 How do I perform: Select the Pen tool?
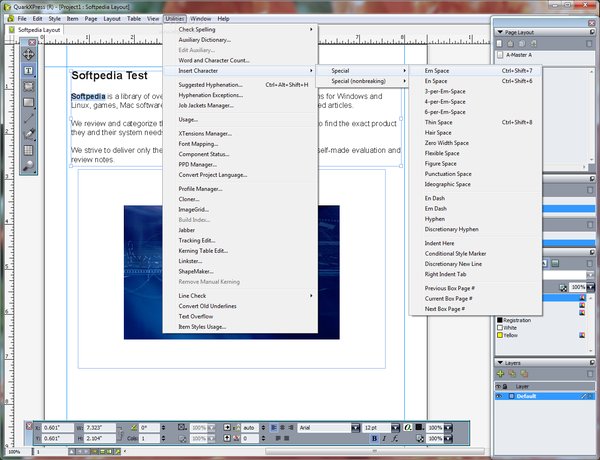tap(29, 132)
